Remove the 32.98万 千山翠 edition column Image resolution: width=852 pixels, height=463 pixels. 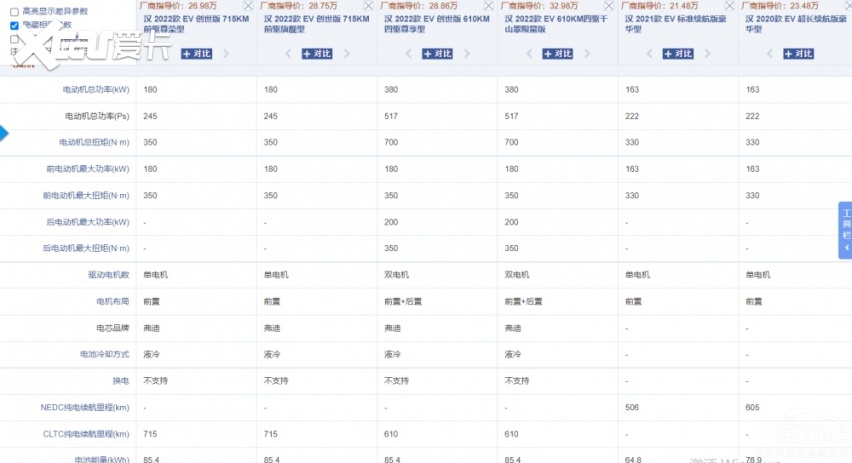(608, 6)
